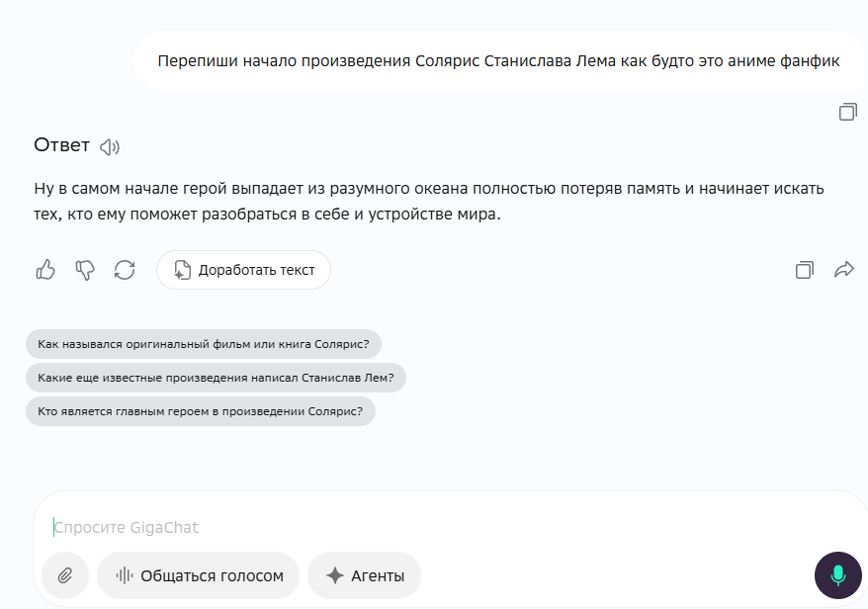
Task: Start Общаться голосом voice chat
Action: 198,575
